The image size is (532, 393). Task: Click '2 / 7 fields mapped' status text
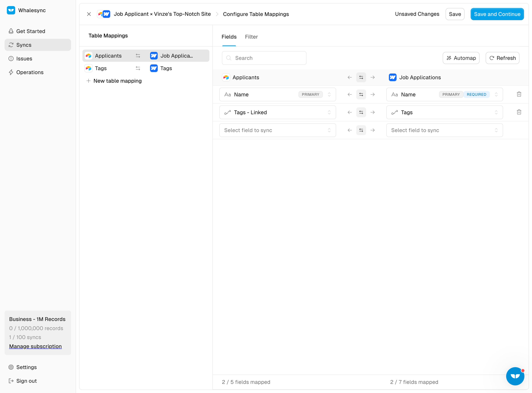click(414, 382)
